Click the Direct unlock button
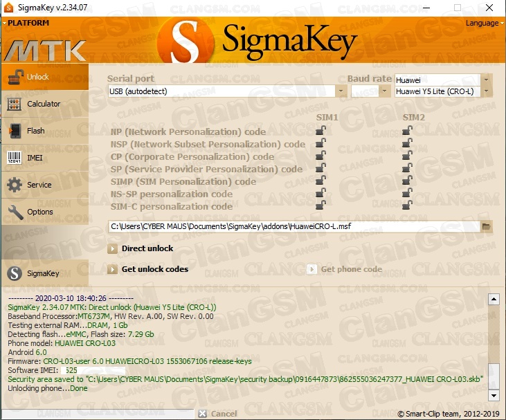The image size is (506, 420). point(141,248)
